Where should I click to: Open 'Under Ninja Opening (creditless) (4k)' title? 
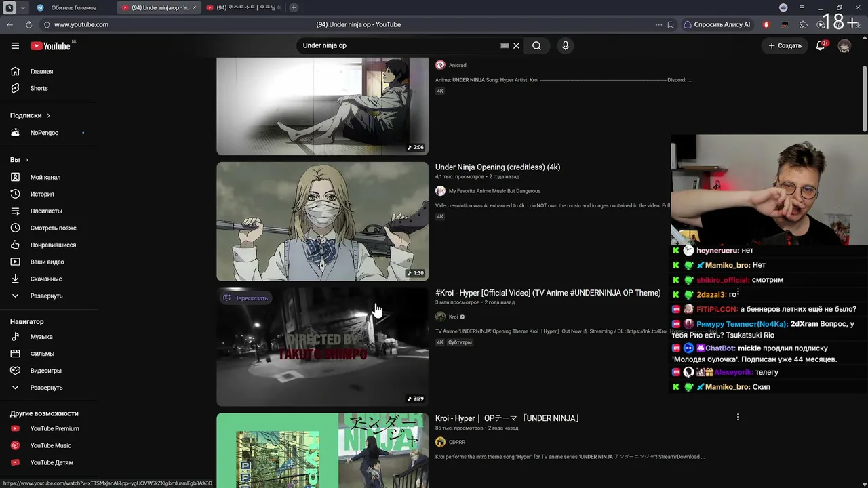click(498, 167)
